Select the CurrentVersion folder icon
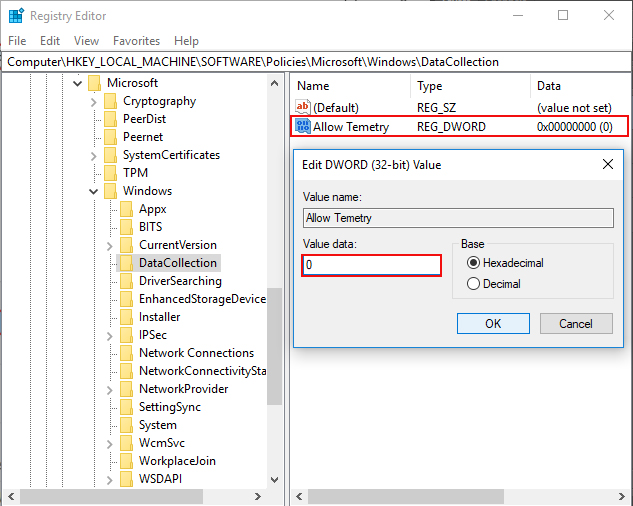Viewport: 633px width, 506px height. pos(126,245)
